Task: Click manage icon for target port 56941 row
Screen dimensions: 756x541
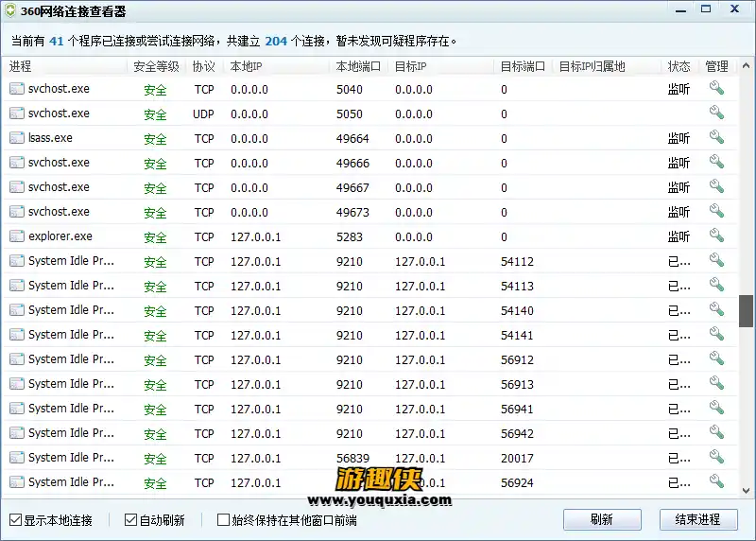Action: click(716, 408)
